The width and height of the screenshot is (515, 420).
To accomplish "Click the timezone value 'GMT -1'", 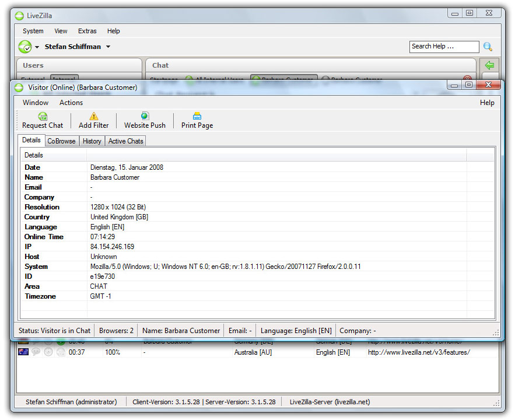I will pyautogui.click(x=100, y=296).
